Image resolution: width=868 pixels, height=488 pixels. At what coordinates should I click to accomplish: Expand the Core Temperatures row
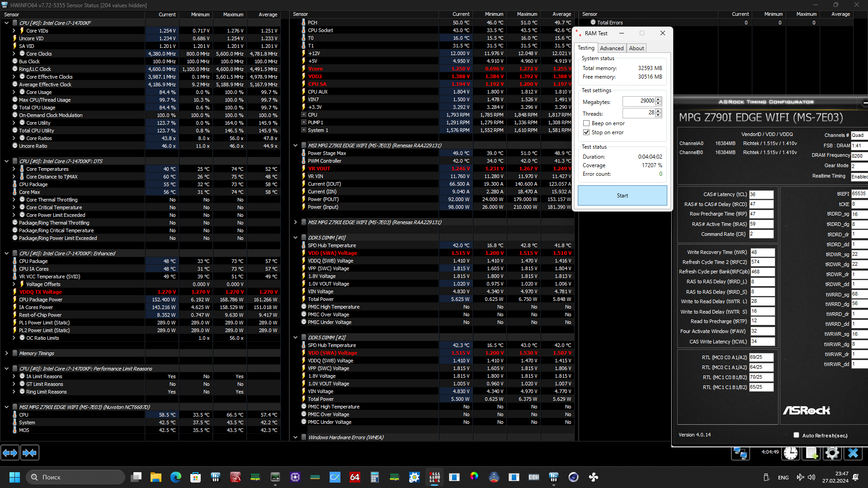pyautogui.click(x=14, y=169)
